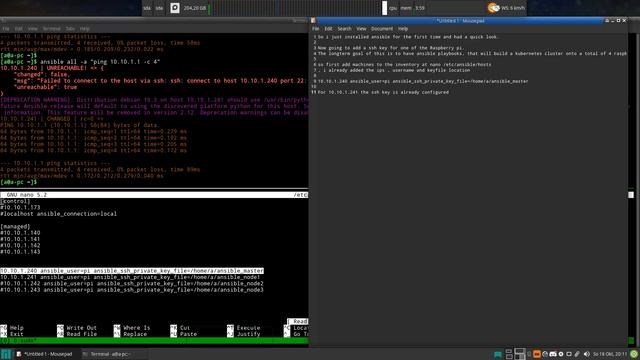This screenshot has width=640, height=360.
Task: Click the nano Paste shortcut
Action: point(184,334)
